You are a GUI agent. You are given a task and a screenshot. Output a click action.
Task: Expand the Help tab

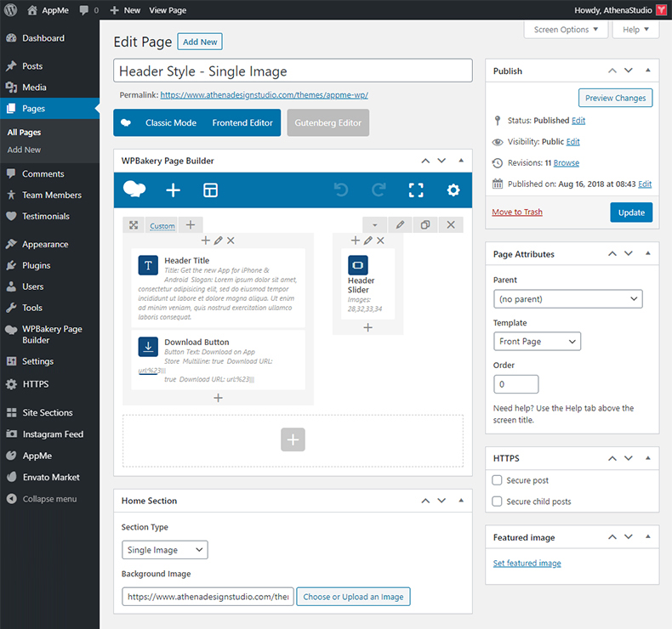tap(635, 30)
